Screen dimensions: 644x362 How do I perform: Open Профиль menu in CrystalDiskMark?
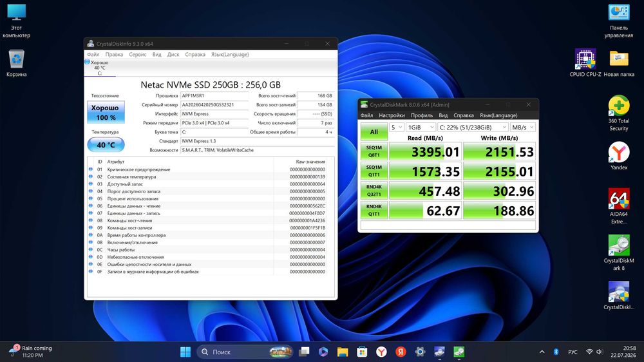(421, 115)
